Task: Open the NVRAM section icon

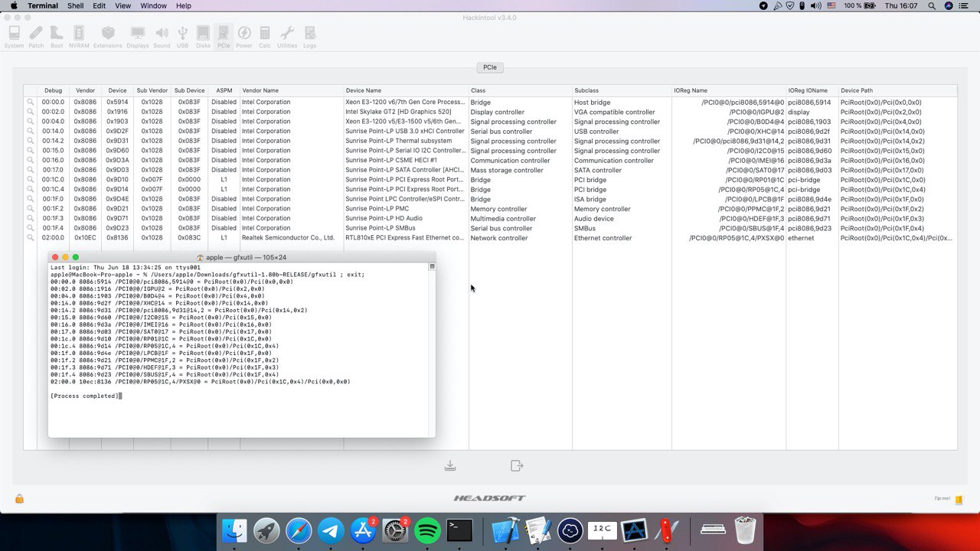Action: tap(79, 36)
